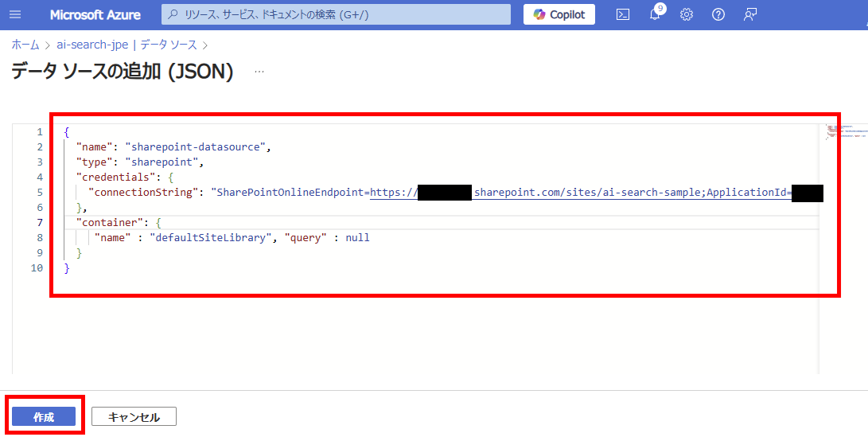This screenshot has height=437, width=868.
Task: Open the feedback person icon
Action: tap(749, 14)
